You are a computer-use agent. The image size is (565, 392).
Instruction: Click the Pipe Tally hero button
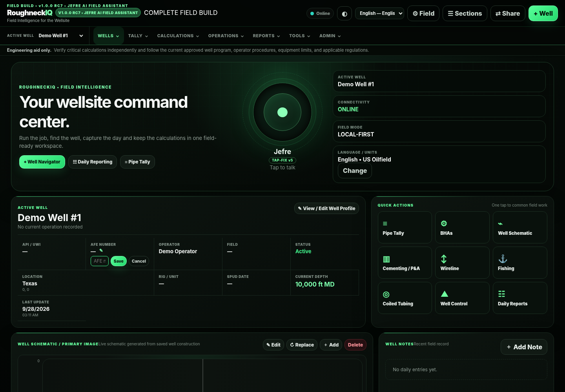(x=137, y=162)
